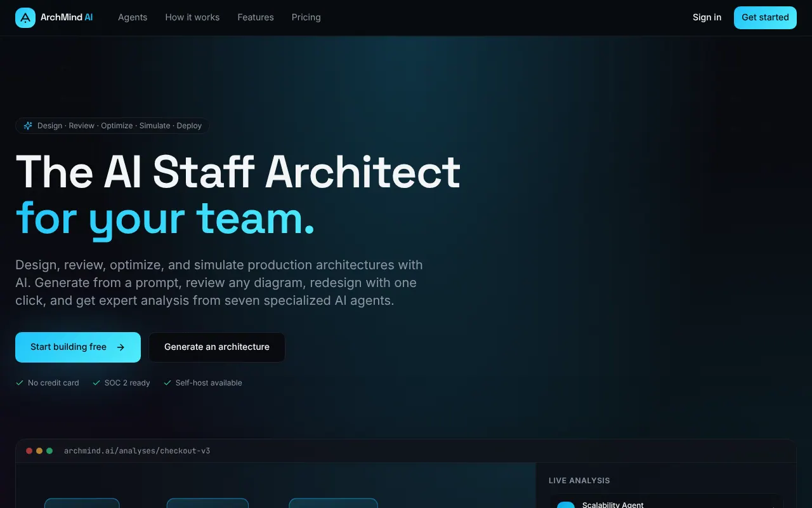
Task: Click the hero description paragraph starting Design, review
Action: pos(219,283)
